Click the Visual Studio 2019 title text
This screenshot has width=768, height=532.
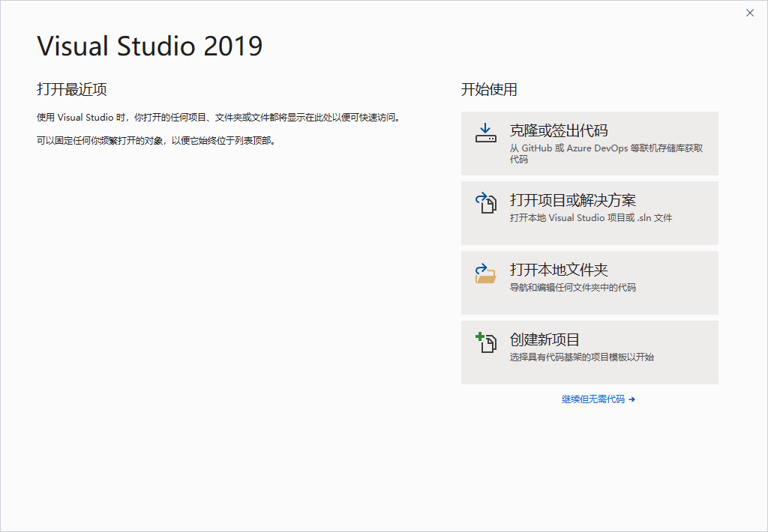coord(148,46)
